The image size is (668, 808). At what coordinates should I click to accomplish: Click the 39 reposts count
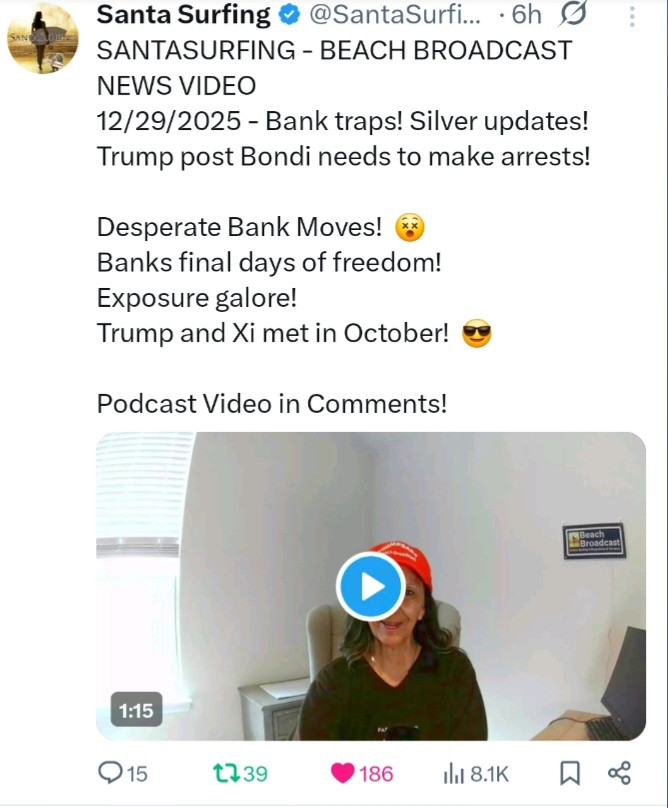point(255,774)
